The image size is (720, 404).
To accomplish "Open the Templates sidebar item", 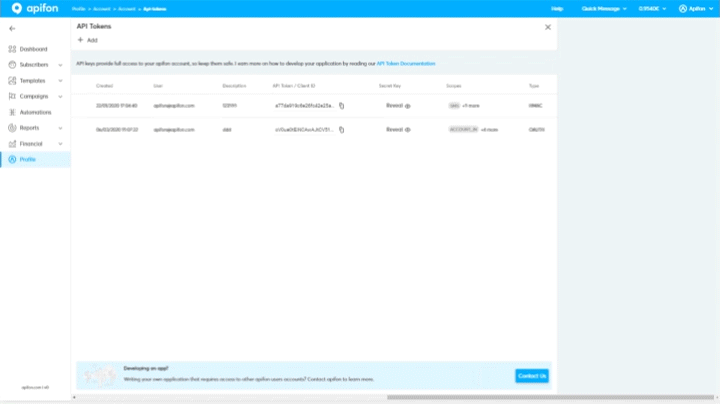I will click(33, 80).
